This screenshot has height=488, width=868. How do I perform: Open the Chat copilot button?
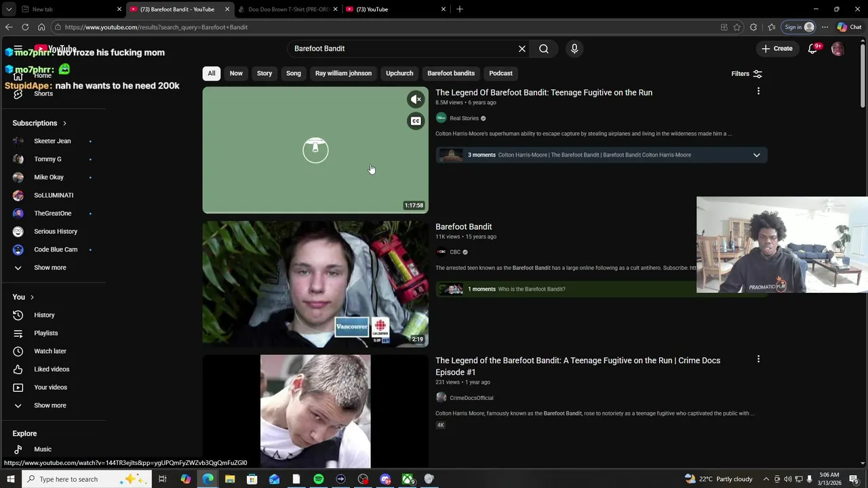coord(849,27)
